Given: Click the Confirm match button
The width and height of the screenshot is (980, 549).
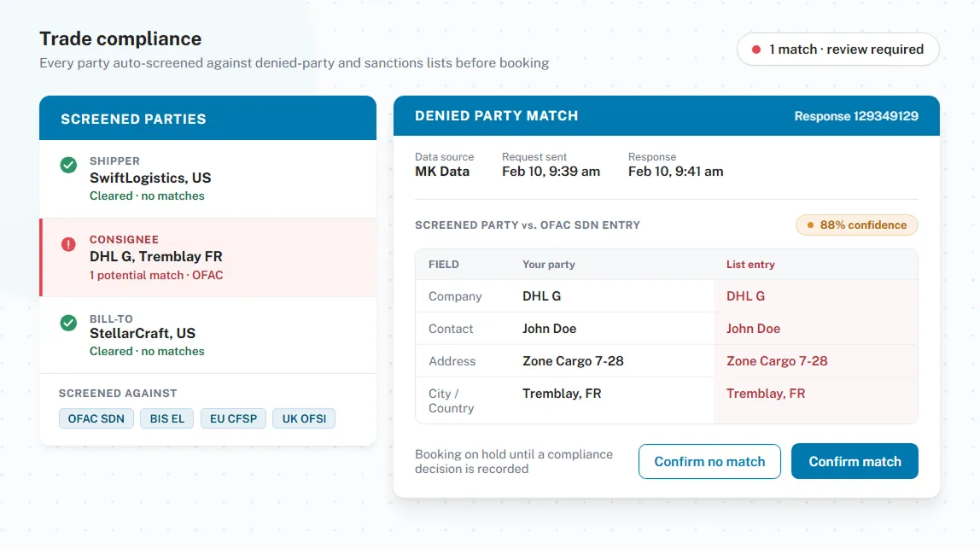Looking at the screenshot, I should coord(855,461).
